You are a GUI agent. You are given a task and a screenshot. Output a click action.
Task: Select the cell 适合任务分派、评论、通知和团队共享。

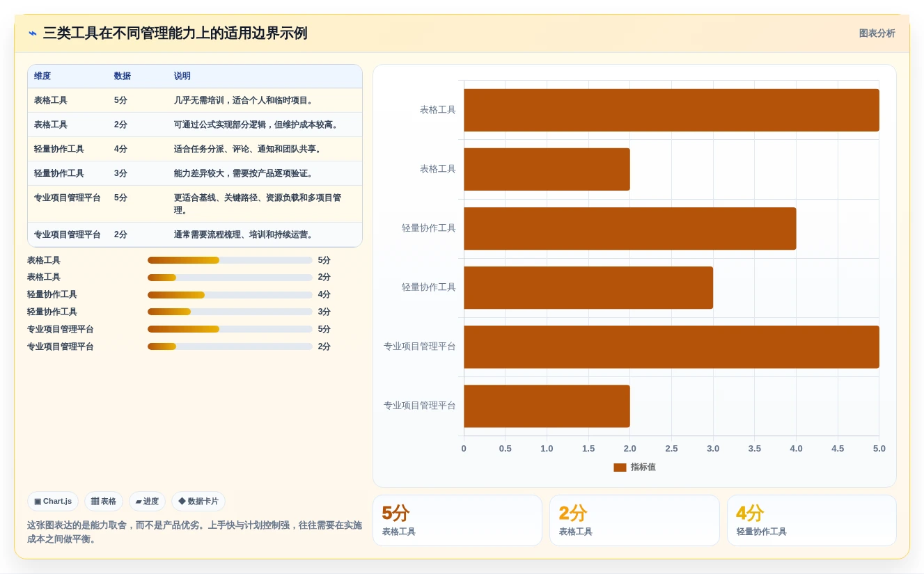265,149
